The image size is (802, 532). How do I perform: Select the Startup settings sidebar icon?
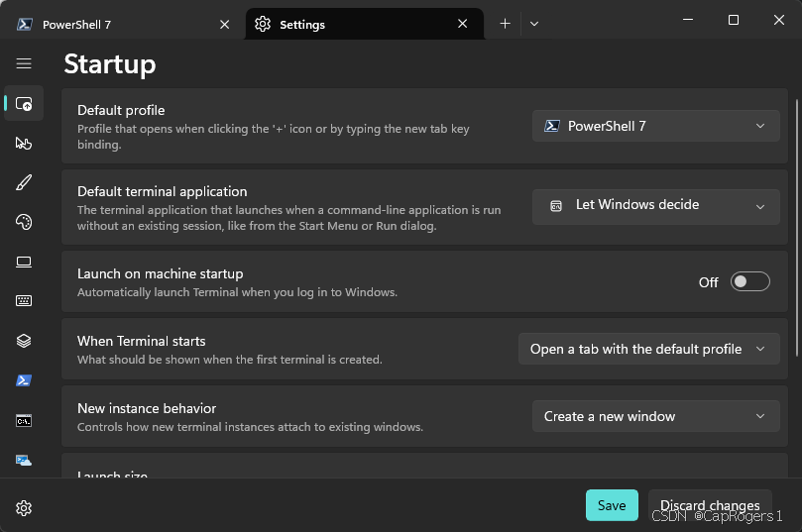24,104
